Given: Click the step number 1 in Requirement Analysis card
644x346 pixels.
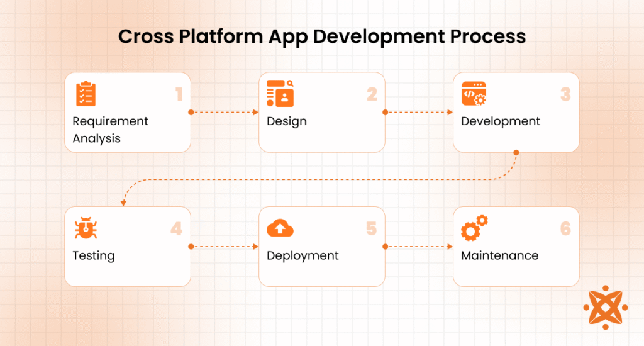Looking at the screenshot, I should 179,94.
